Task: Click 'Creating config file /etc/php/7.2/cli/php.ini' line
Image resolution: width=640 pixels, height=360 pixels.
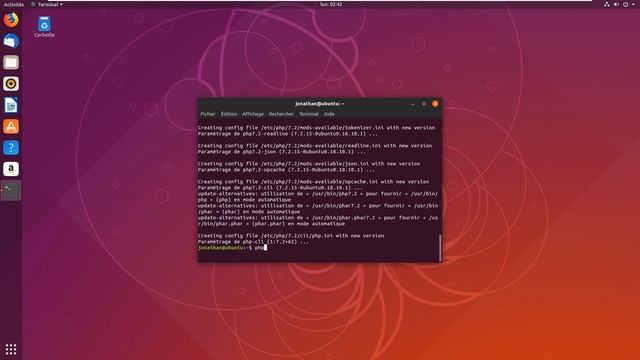Action: click(291, 236)
